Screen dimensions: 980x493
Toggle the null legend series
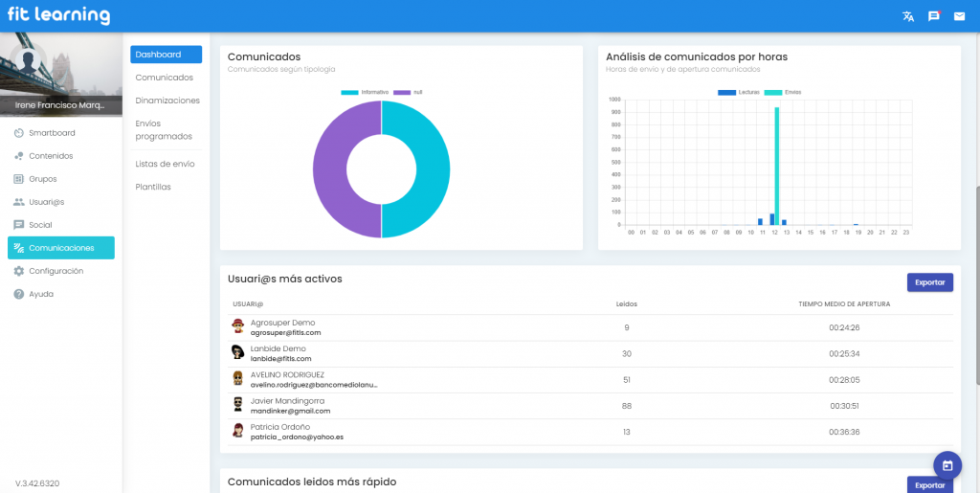pyautogui.click(x=410, y=92)
